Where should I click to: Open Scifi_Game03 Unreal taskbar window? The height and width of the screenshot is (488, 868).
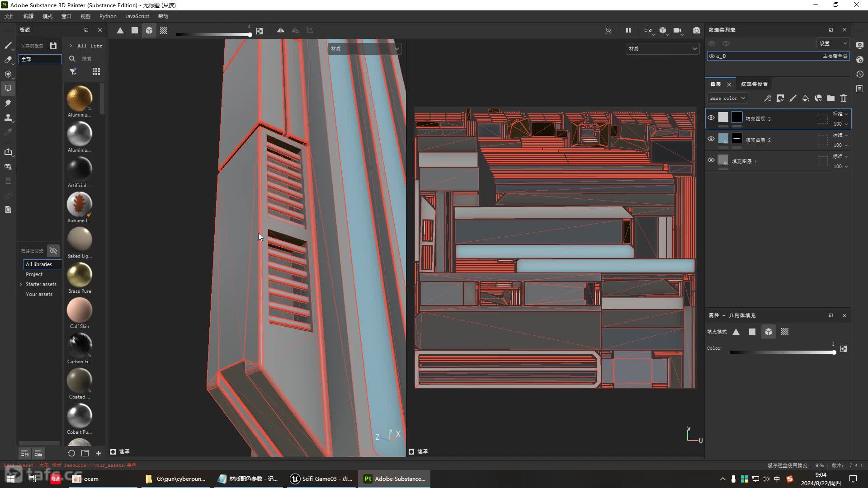click(x=322, y=479)
